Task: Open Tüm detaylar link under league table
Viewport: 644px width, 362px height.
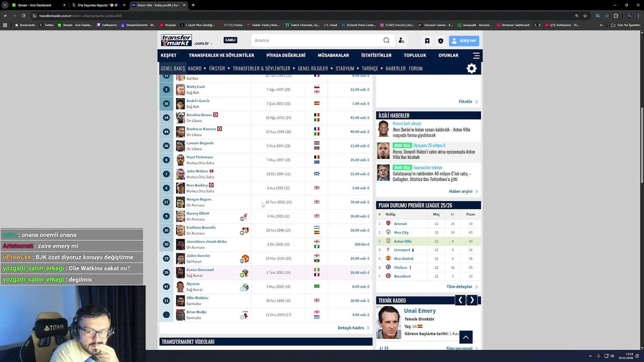Action: [462, 287]
